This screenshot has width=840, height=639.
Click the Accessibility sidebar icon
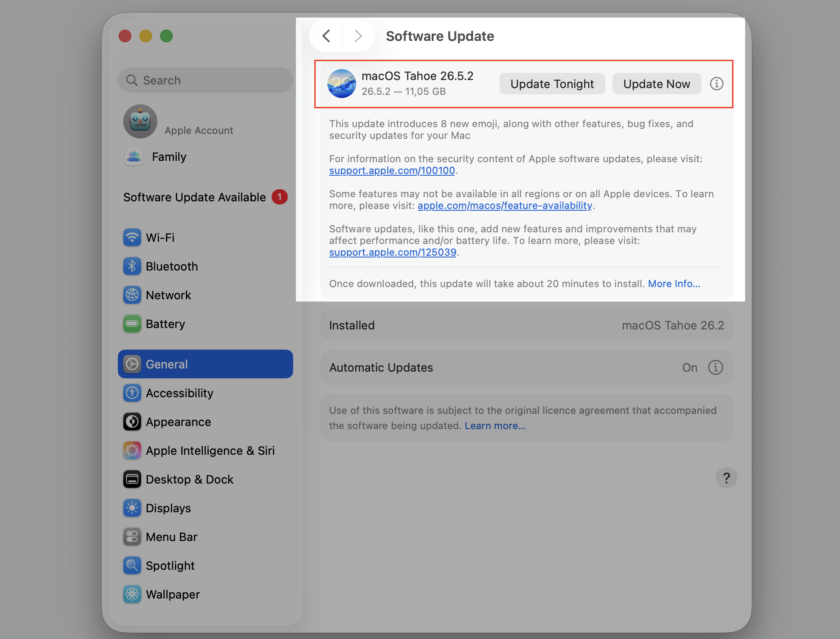[132, 393]
